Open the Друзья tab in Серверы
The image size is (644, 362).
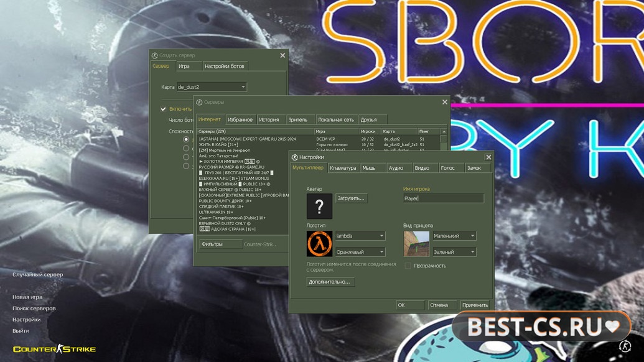coord(372,119)
